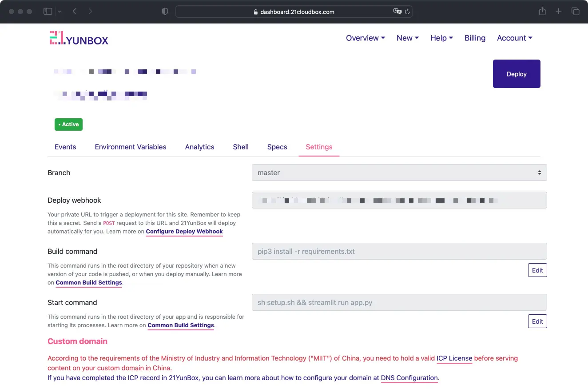Open the Branch selector showing master
The height and width of the screenshot is (389, 588).
tap(399, 172)
